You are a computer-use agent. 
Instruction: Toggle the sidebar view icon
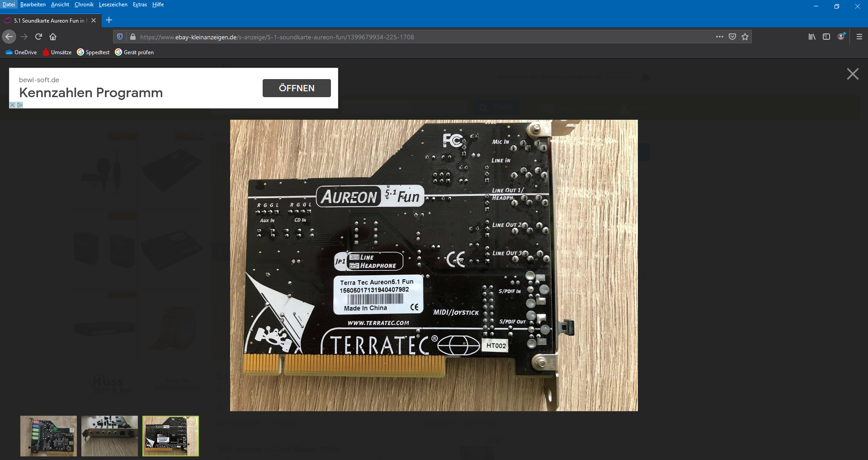(826, 37)
